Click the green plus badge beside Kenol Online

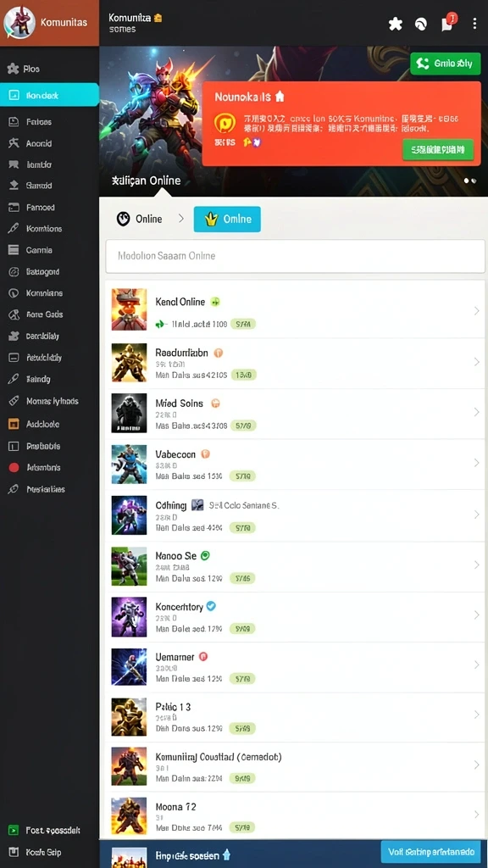[x=215, y=302]
